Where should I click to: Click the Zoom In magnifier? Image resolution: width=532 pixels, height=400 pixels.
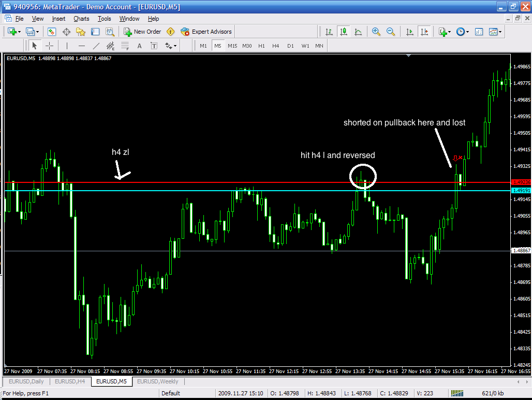[376, 32]
